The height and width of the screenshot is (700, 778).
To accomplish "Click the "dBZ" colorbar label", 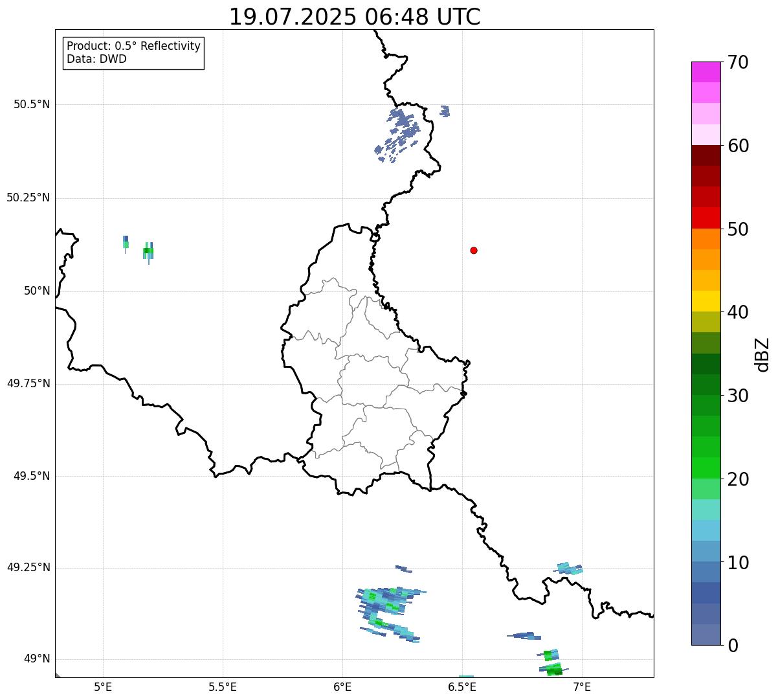I will 762,354.
